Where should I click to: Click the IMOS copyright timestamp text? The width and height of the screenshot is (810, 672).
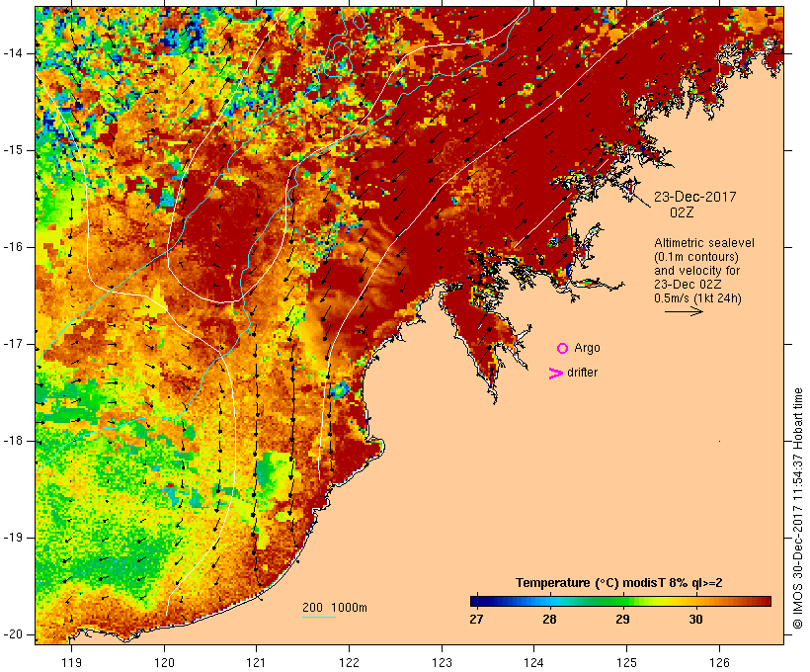tap(797, 508)
